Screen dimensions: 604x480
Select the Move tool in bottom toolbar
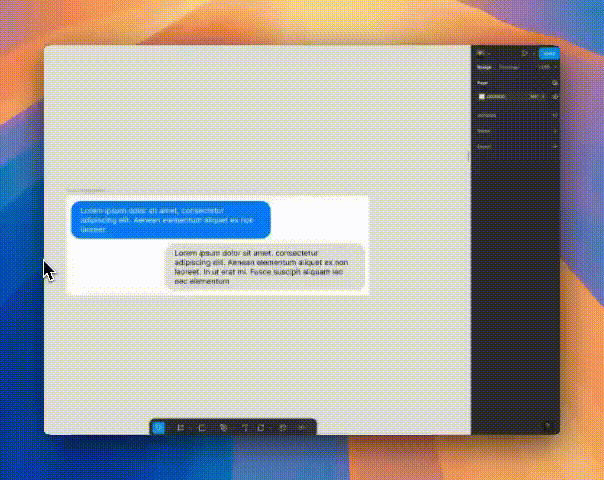(x=159, y=428)
